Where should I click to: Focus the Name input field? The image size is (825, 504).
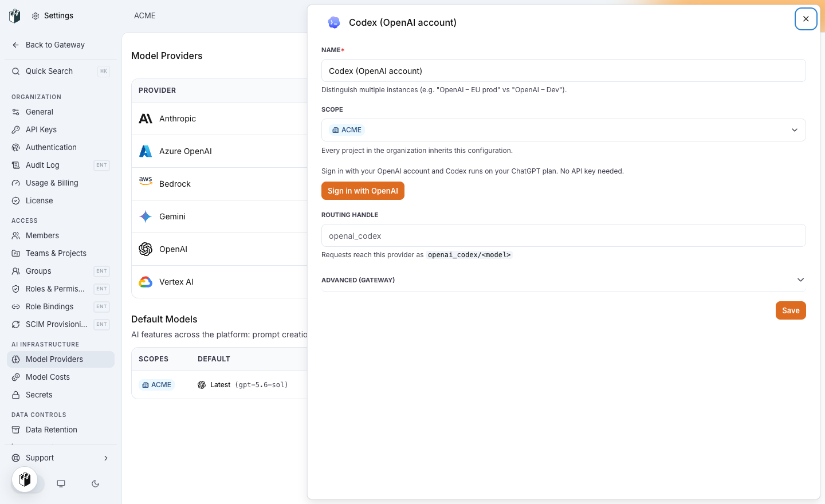click(563, 71)
